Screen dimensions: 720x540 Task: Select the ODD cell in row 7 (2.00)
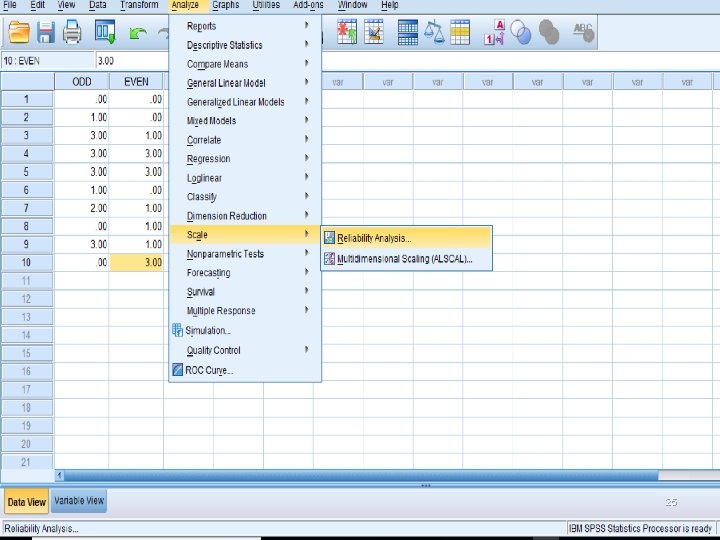coord(82,208)
